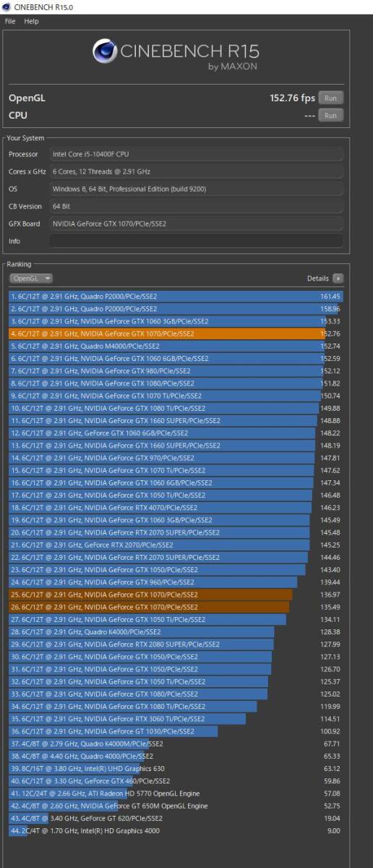Select ranking row 10 GTX 1080 Ti
This screenshot has height=868, width=373.
coord(176,408)
